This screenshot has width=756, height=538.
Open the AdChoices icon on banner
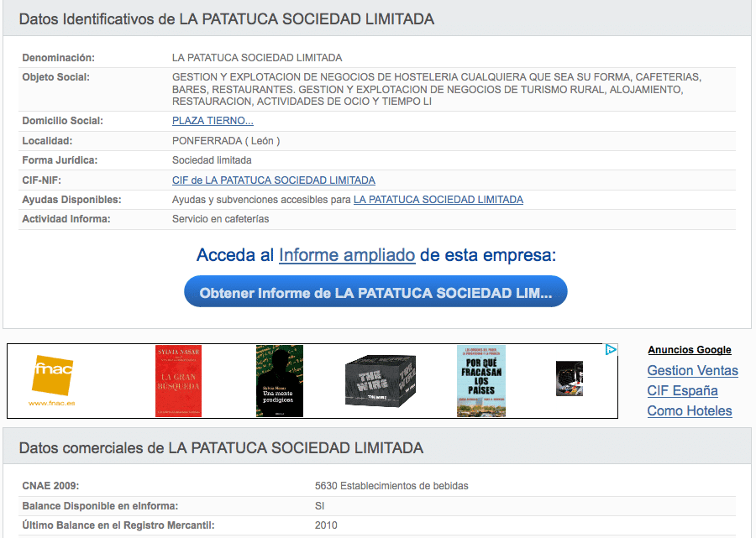pos(611,350)
